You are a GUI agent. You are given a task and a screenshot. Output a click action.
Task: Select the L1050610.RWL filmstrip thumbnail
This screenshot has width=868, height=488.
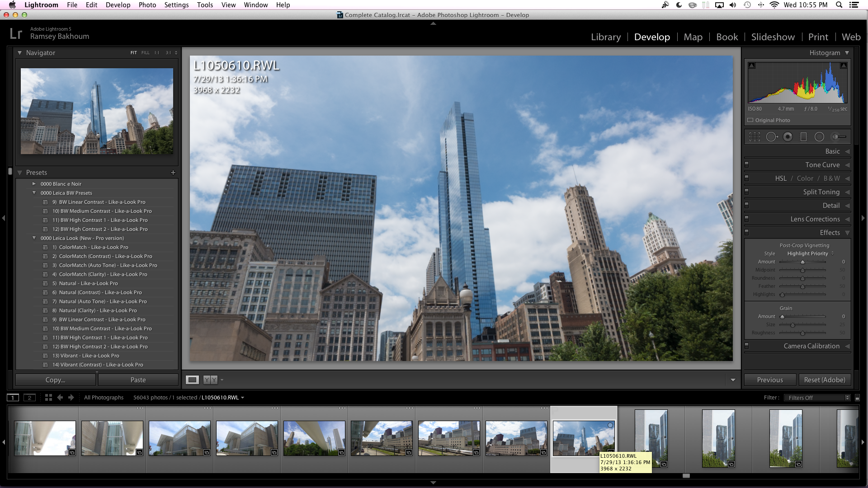(583, 438)
